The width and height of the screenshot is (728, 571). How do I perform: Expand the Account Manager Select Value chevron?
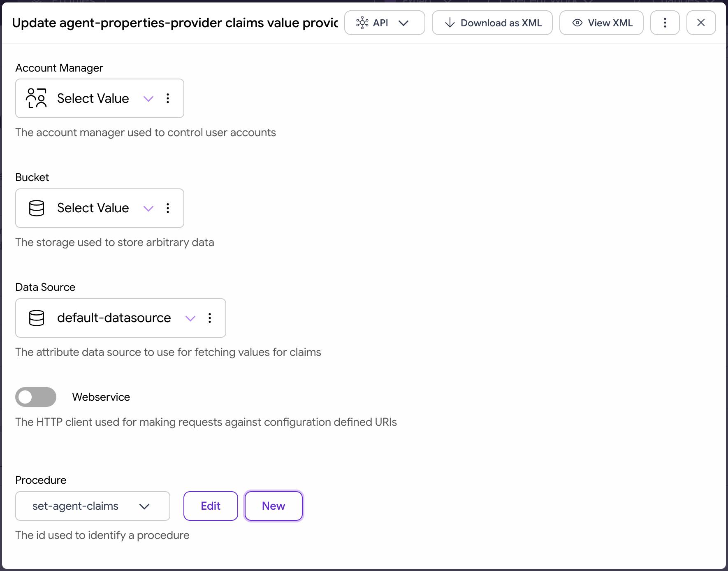point(148,98)
